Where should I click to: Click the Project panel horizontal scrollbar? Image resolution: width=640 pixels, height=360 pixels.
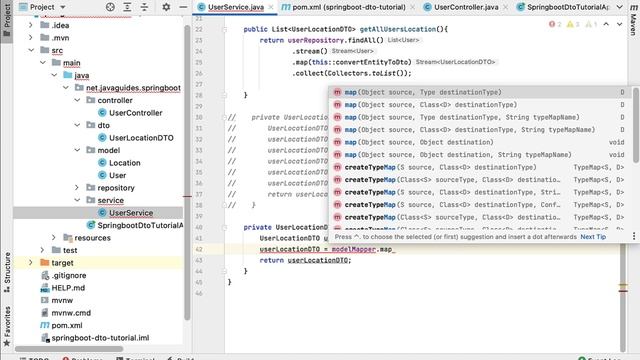pyautogui.click(x=69, y=349)
